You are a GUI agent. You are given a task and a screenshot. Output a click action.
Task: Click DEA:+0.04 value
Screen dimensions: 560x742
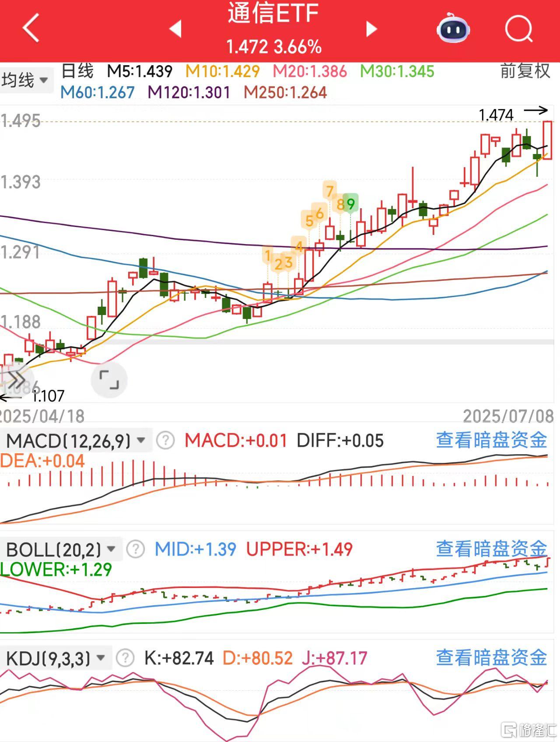point(42,461)
